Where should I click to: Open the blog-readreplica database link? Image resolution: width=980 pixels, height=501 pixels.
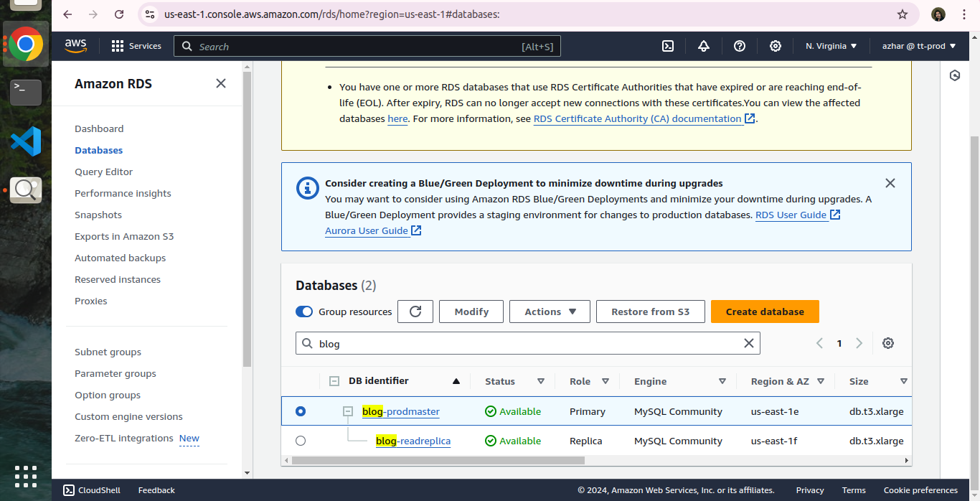point(413,441)
